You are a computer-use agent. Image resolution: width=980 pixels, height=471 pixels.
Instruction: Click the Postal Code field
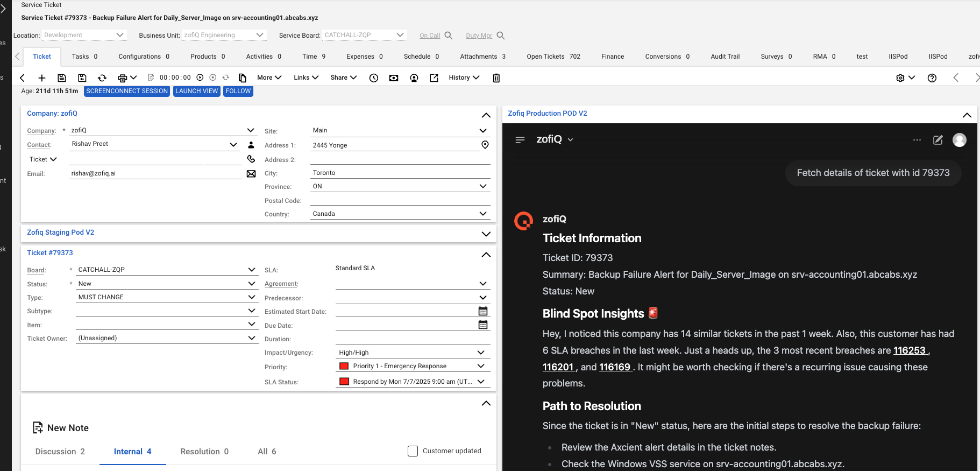400,200
